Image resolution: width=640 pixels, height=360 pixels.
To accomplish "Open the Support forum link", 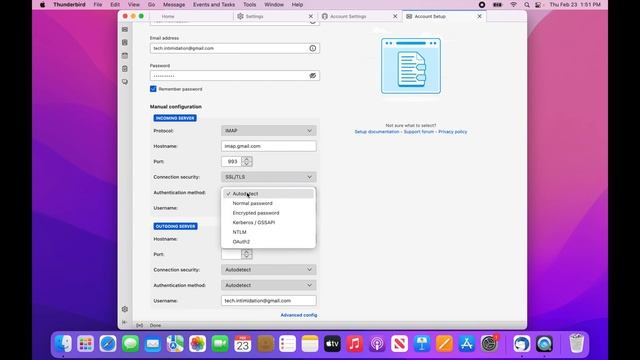I will pyautogui.click(x=419, y=132).
